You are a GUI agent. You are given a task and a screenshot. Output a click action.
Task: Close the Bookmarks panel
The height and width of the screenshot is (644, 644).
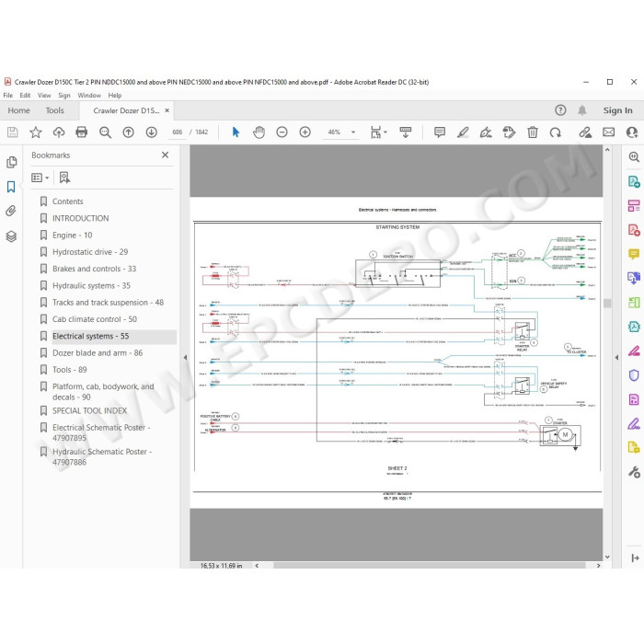tap(165, 155)
